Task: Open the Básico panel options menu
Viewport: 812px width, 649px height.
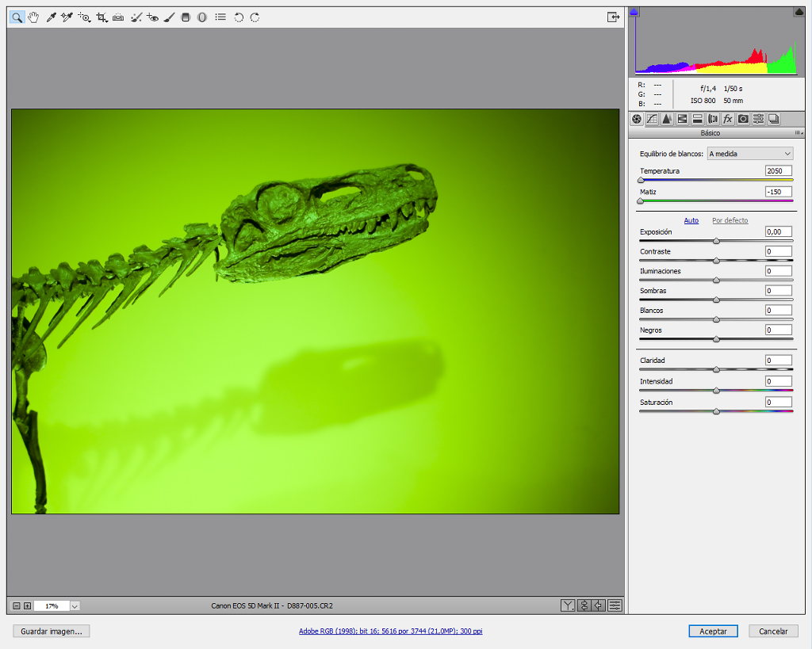Action: coord(799,133)
